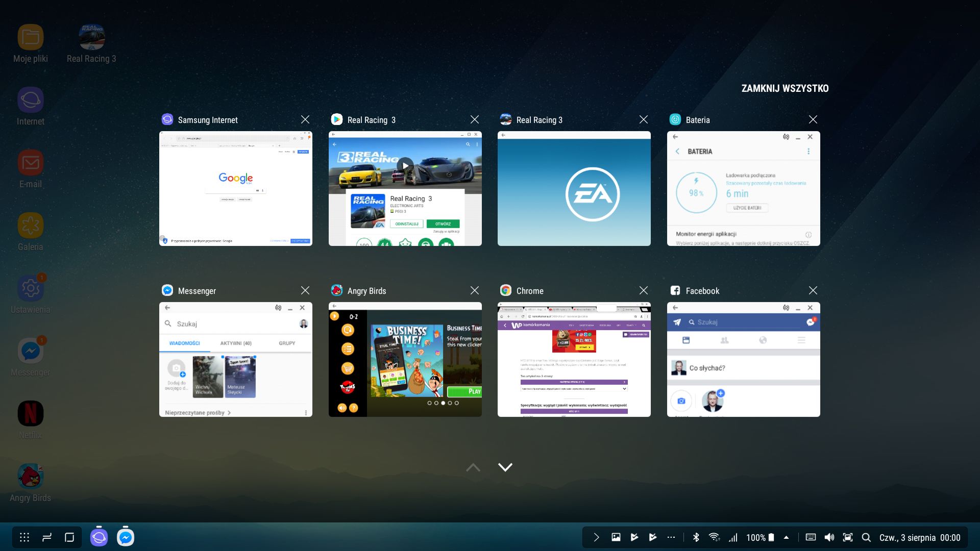Open the Samsung Internet Google thumbnail
Image resolution: width=980 pixels, height=551 pixels.
tap(236, 189)
